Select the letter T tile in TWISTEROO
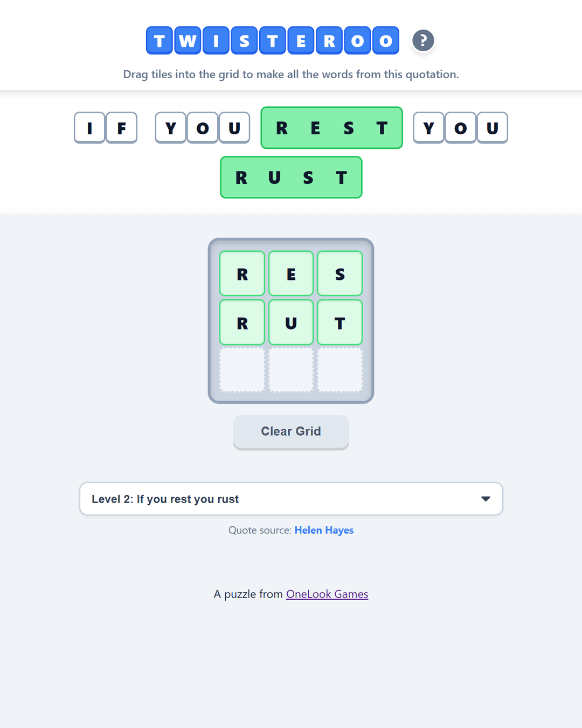The image size is (582, 728). (x=158, y=40)
